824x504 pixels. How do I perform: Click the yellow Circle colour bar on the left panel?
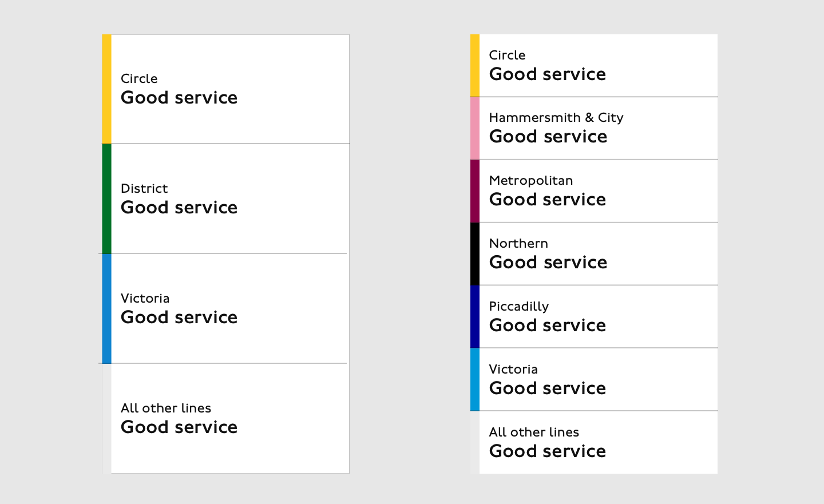pos(106,89)
